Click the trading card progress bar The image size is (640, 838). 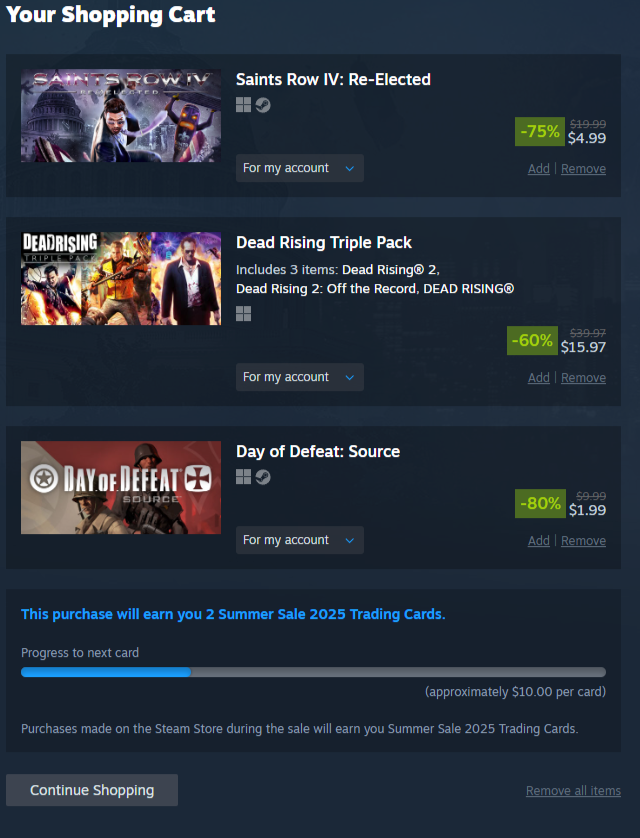tap(314, 672)
